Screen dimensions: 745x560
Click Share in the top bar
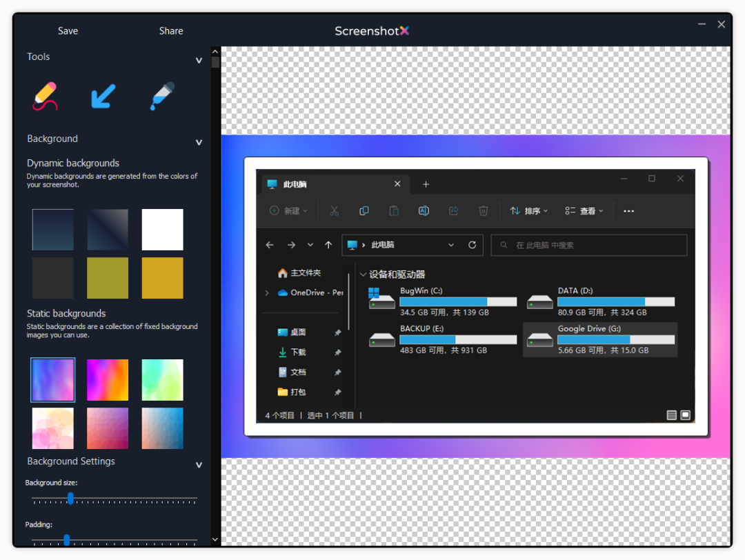171,31
